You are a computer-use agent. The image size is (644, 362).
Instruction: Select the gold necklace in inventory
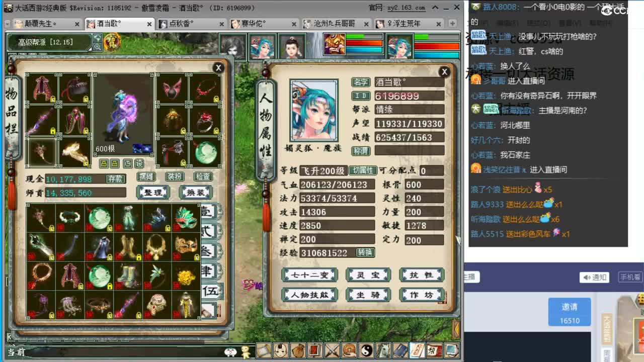pyautogui.click(x=156, y=247)
